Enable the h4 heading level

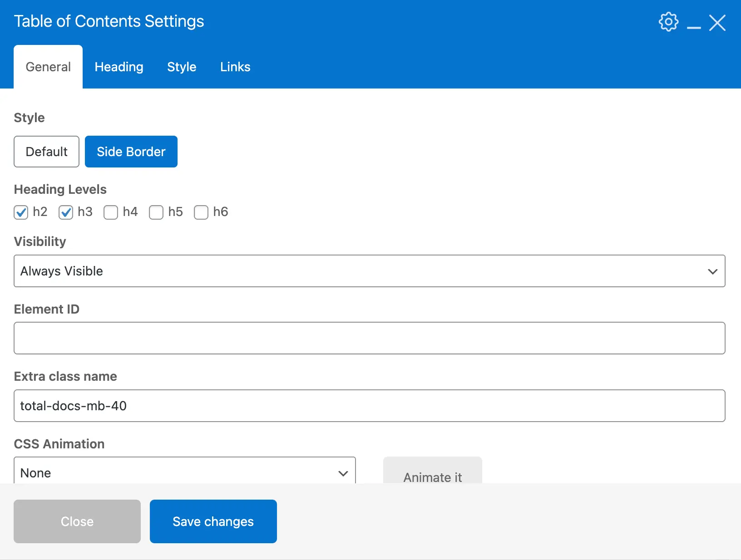click(111, 212)
